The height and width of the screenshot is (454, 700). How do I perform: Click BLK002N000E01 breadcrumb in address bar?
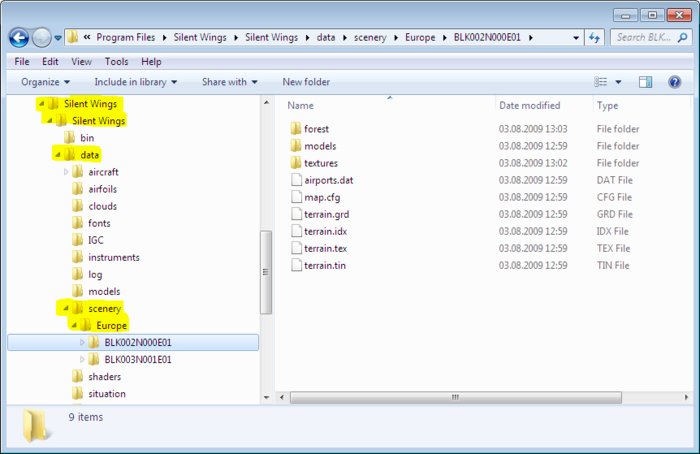coord(487,37)
